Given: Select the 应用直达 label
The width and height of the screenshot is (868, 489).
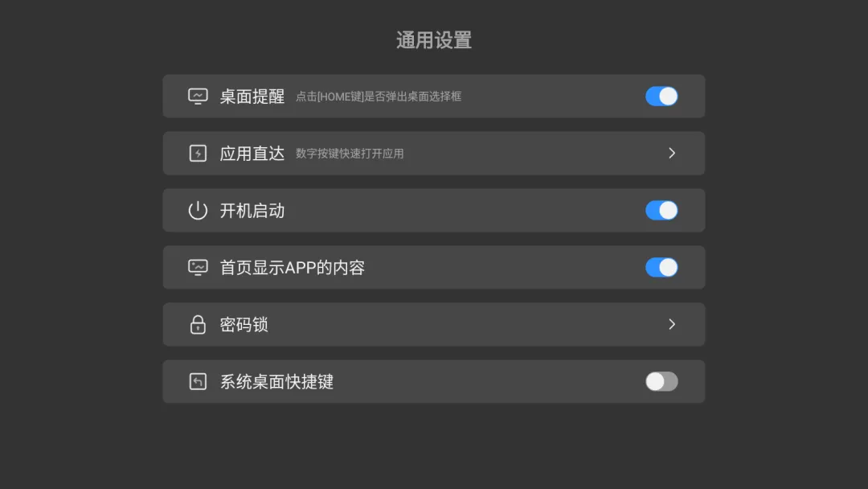Looking at the screenshot, I should tap(252, 154).
